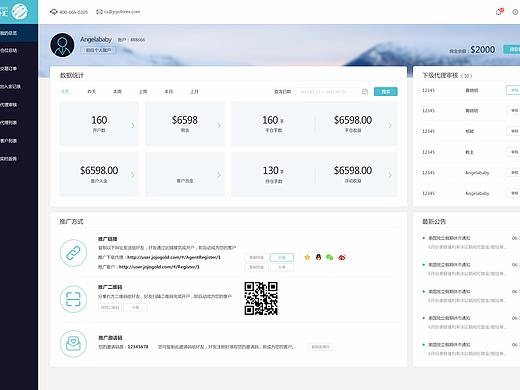
Task: Click the $2000 commission balance value
Action: [483, 50]
